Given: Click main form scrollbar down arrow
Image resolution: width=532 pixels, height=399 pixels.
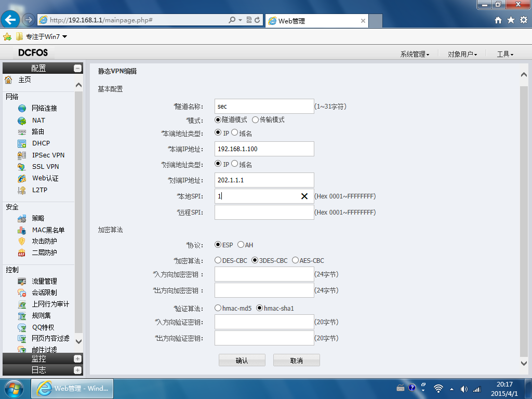Looking at the screenshot, I should click(524, 363).
